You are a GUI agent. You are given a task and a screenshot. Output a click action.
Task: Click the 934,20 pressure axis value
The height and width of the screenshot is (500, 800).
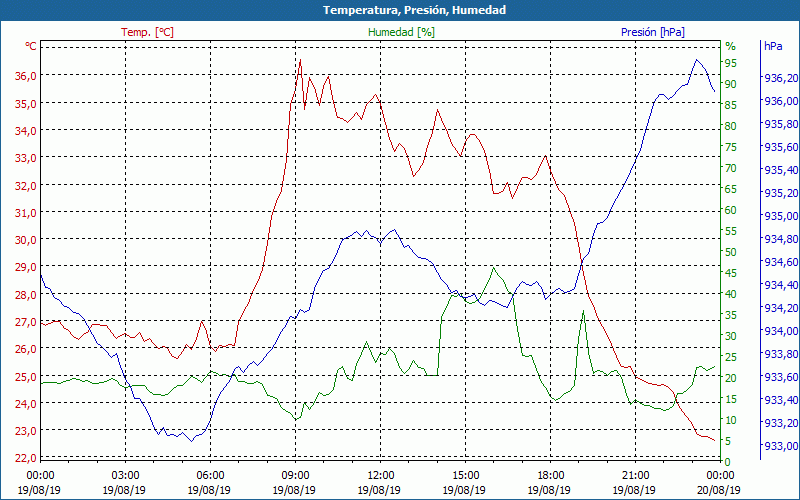pyautogui.click(x=781, y=308)
